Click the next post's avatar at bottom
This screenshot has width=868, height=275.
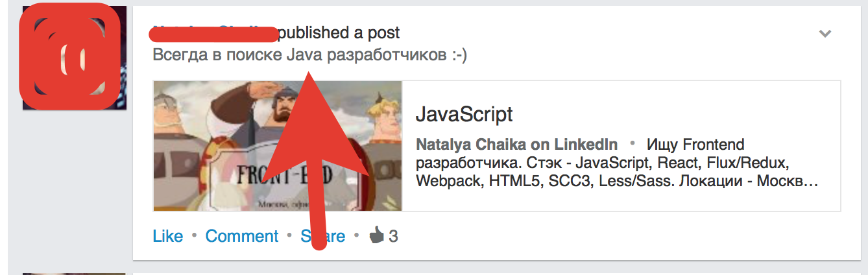pos(74,273)
